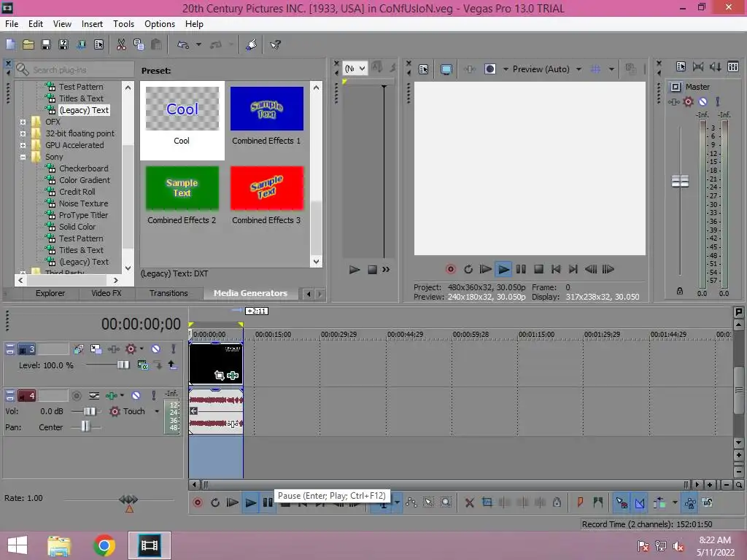This screenshot has width=747, height=560.
Task: Select Combined Effects 1 preset thumbnail
Action: (267, 109)
